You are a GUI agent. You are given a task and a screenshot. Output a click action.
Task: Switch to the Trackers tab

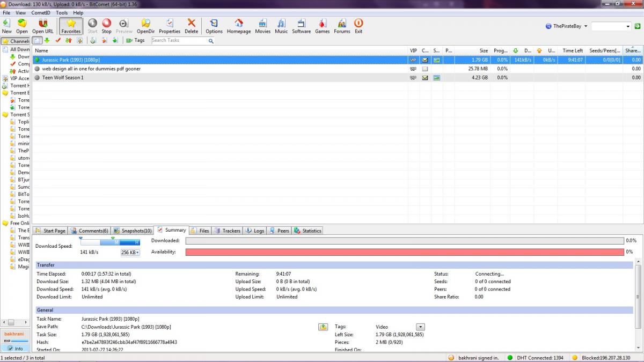pyautogui.click(x=227, y=231)
